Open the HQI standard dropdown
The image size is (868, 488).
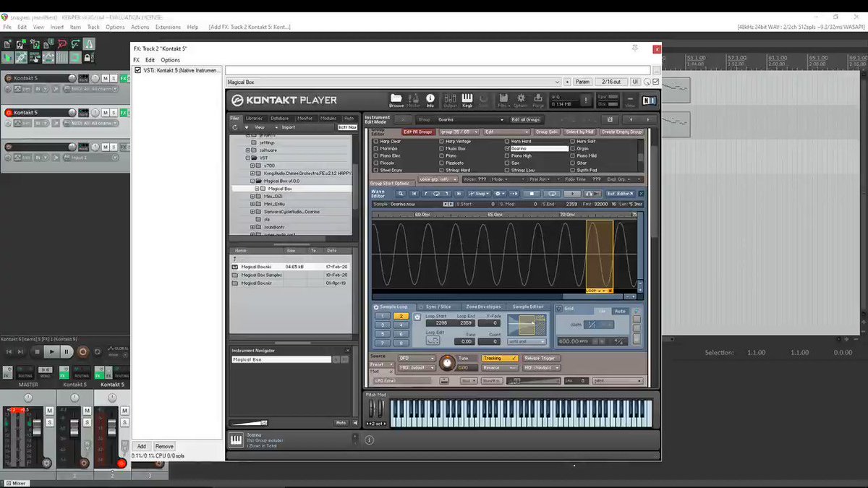coord(542,367)
